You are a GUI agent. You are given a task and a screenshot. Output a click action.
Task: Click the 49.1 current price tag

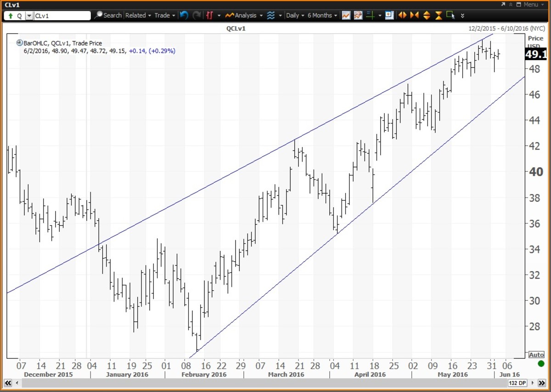point(536,55)
